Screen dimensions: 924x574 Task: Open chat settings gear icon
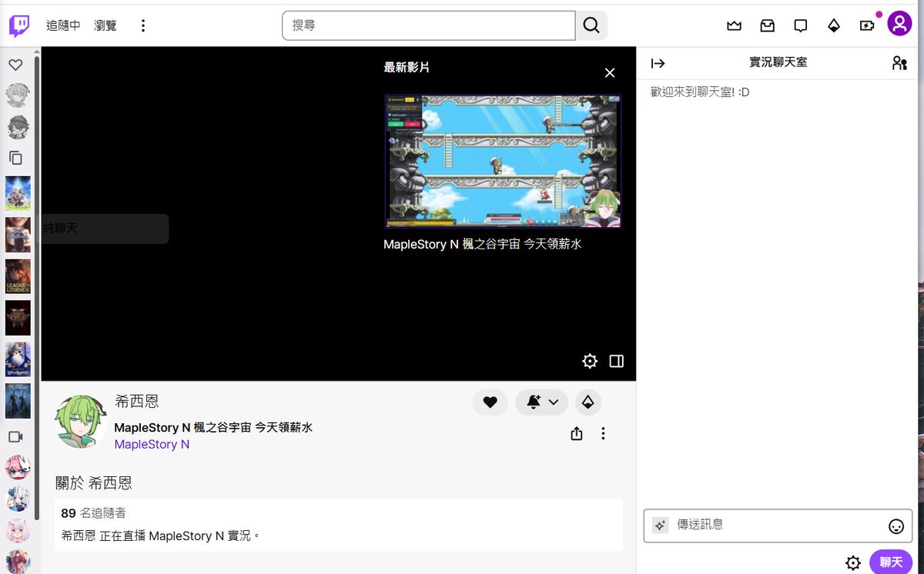852,562
